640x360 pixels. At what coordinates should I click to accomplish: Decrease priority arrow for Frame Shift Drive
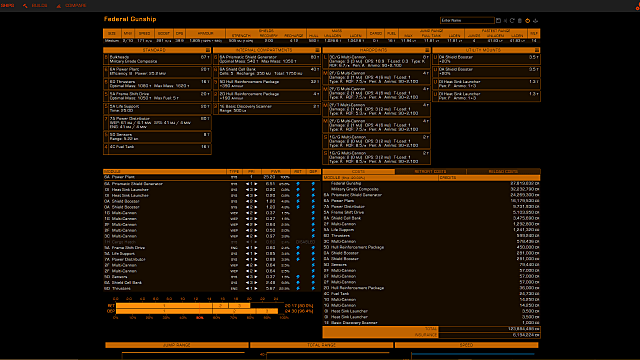[x=247, y=248]
